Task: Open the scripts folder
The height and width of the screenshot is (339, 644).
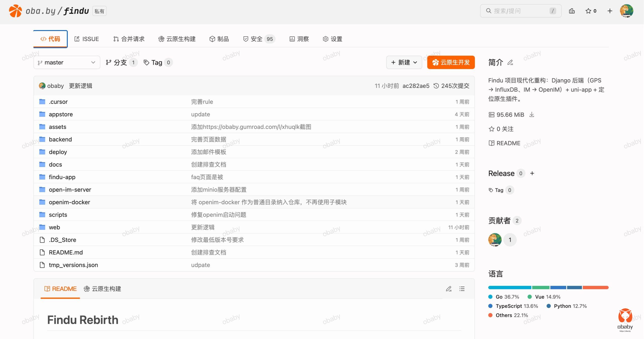Action: 58,215
